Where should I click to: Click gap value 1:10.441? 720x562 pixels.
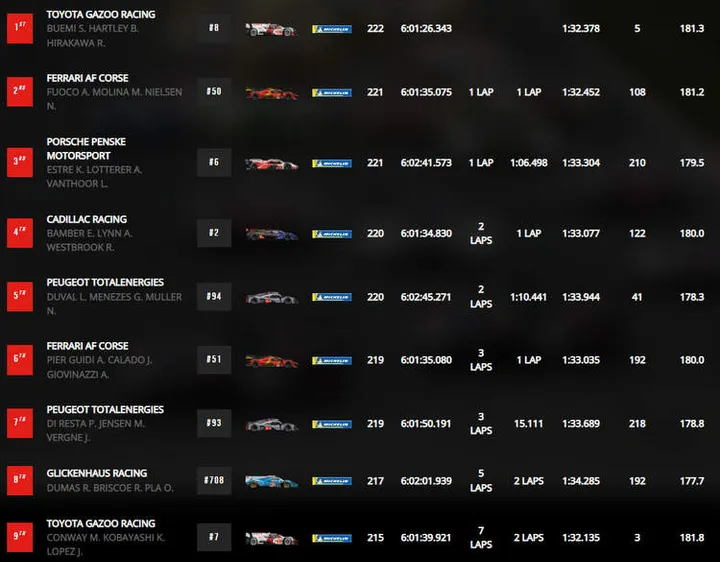point(529,297)
